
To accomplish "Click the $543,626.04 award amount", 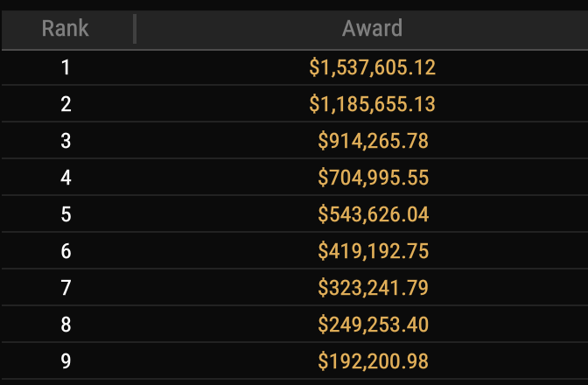I will (373, 214).
